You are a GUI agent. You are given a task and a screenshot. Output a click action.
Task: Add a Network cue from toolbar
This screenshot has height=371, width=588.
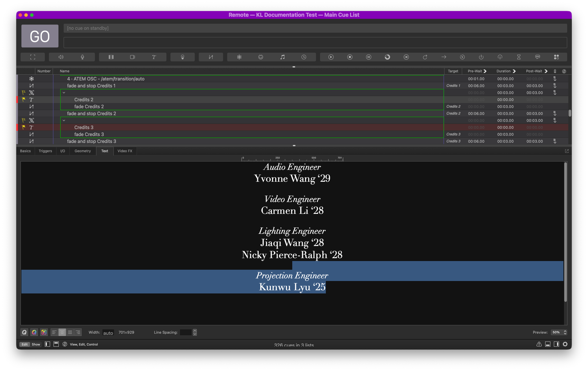[x=239, y=57]
